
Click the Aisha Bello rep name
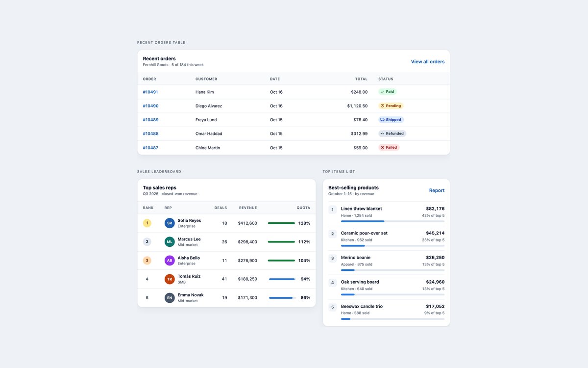[189, 258]
